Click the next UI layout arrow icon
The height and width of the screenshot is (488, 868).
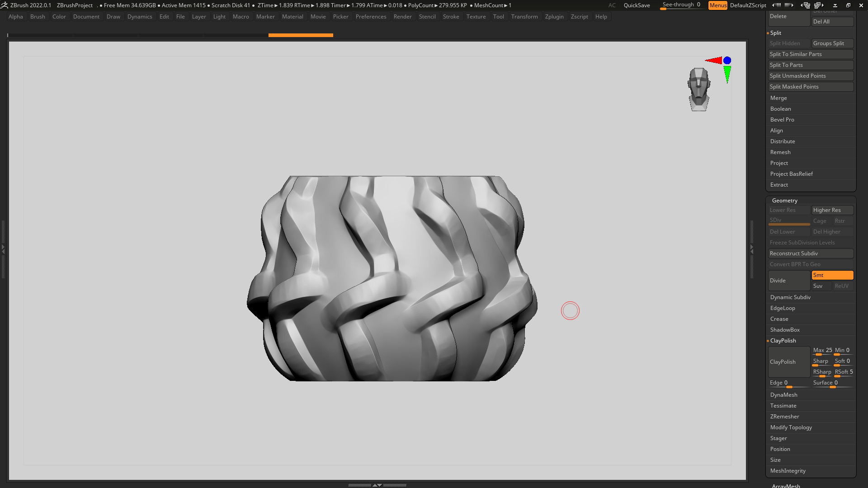click(x=789, y=5)
